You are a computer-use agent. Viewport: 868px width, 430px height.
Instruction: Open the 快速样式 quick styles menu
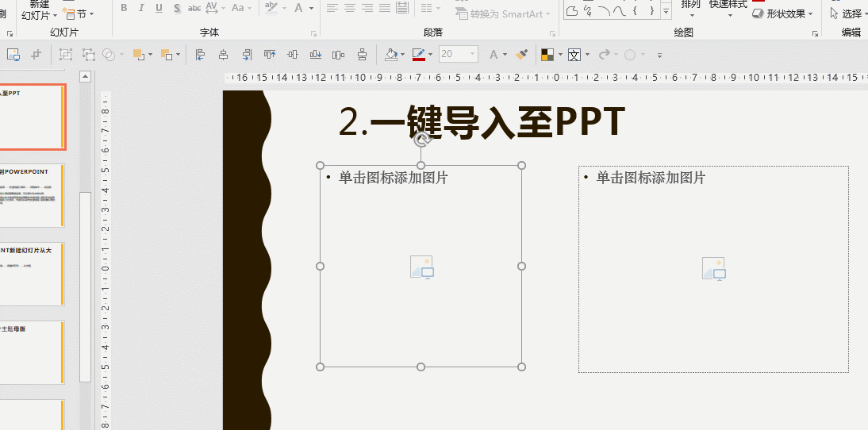[728, 8]
